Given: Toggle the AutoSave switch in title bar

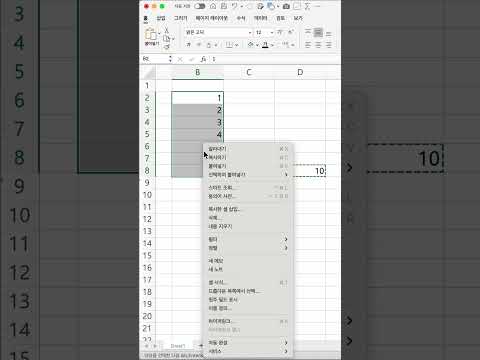Looking at the screenshot, I should [x=199, y=6].
